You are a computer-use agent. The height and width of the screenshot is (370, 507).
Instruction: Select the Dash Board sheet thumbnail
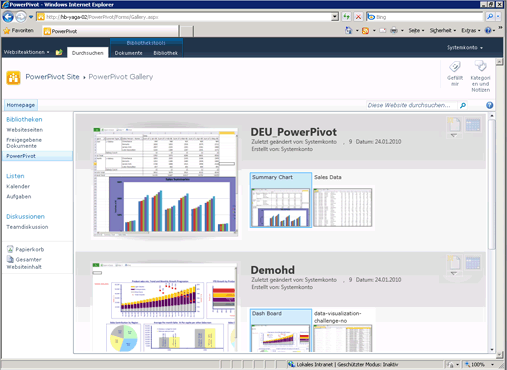coord(281,330)
